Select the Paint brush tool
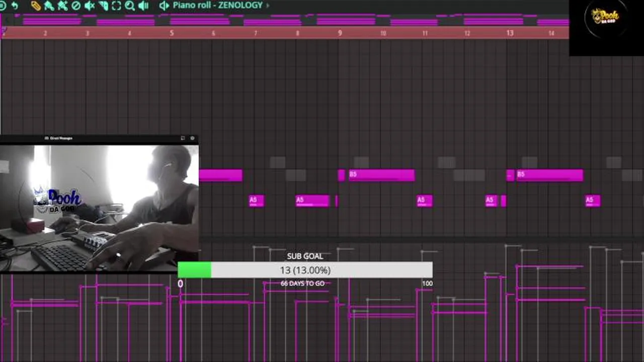The width and height of the screenshot is (644, 362). coord(49,6)
